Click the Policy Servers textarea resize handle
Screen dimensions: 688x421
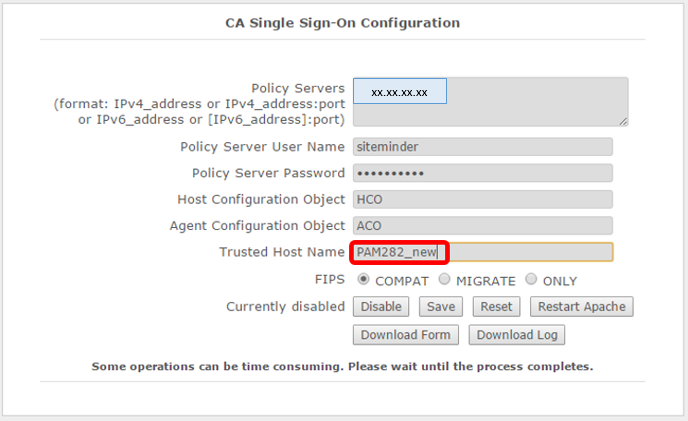[622, 120]
